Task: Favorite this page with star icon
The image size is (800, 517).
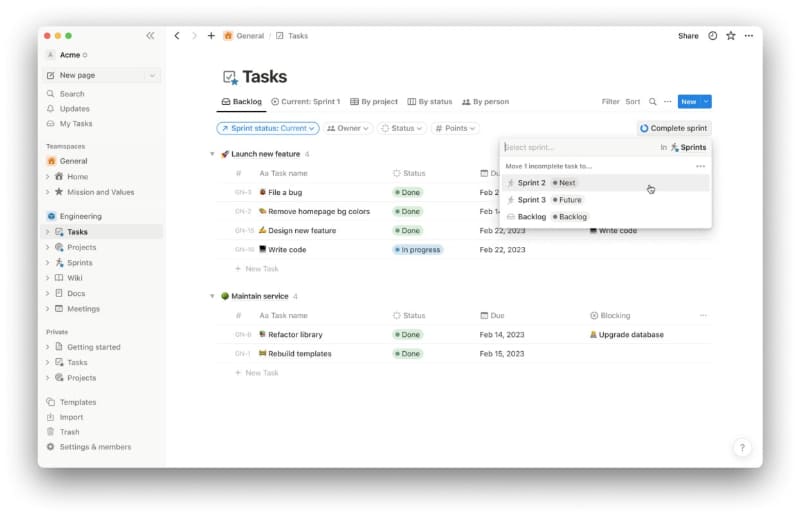Action: click(x=731, y=35)
